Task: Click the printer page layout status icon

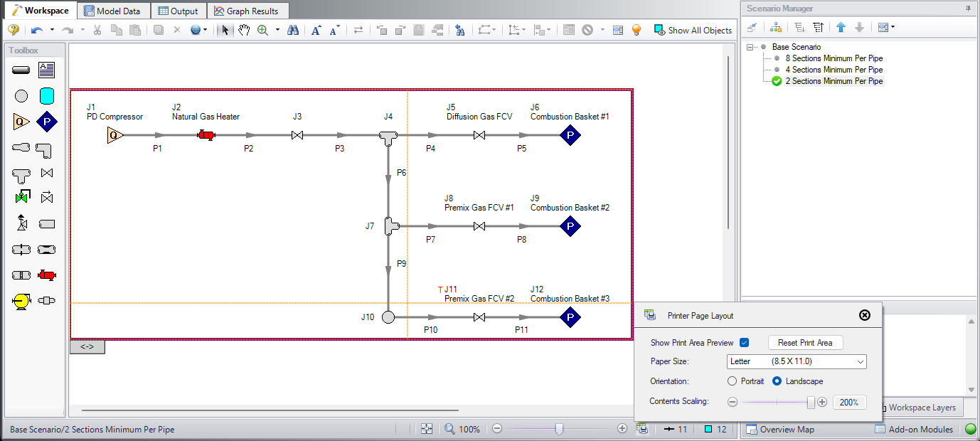Action: pyautogui.click(x=642, y=429)
